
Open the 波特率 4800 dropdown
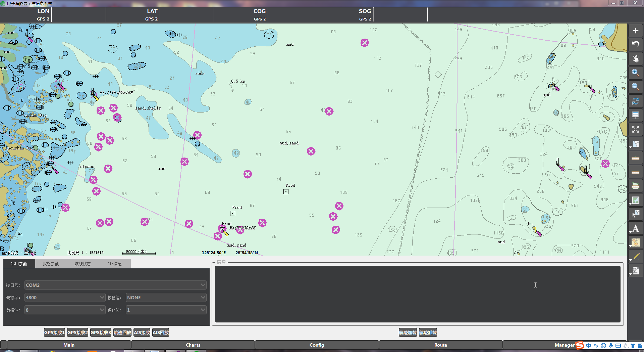(x=65, y=298)
